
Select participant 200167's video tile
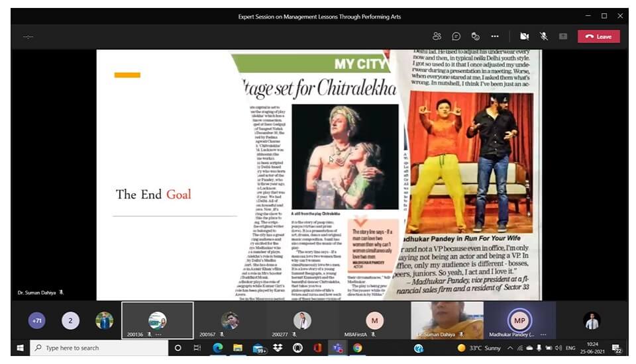[x=229, y=320]
